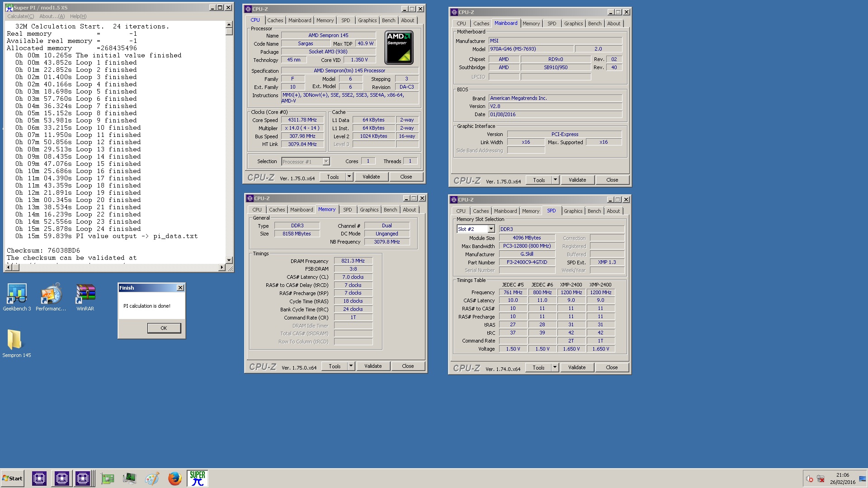The height and width of the screenshot is (488, 868).
Task: Open the monitor graph taskbar icon
Action: pos(130,479)
